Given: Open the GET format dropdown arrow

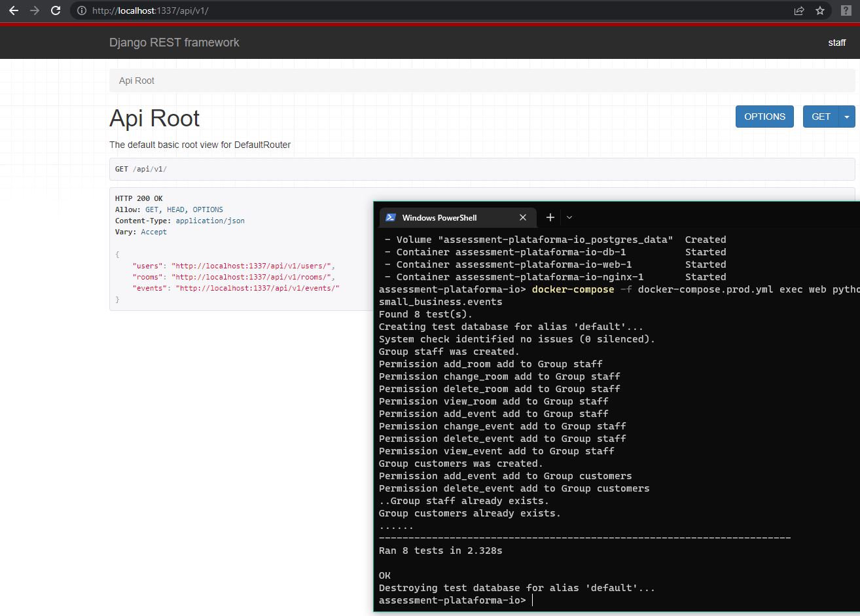Looking at the screenshot, I should pos(846,117).
